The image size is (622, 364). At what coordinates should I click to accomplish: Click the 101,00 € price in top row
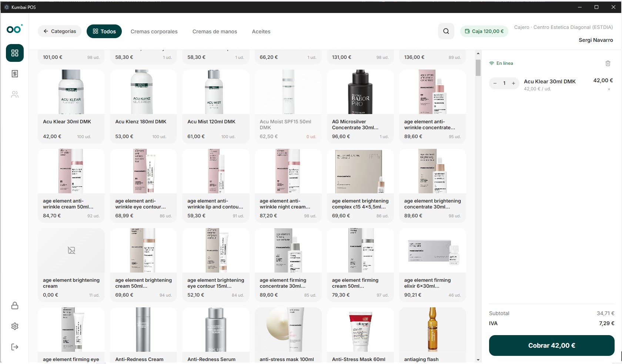[x=53, y=57]
